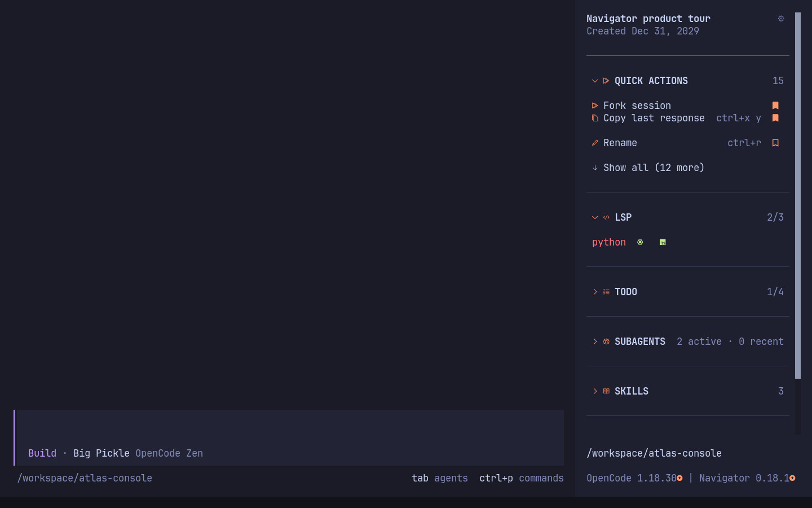
Task: Expand the SUBAGENTS section chevron
Action: point(595,341)
